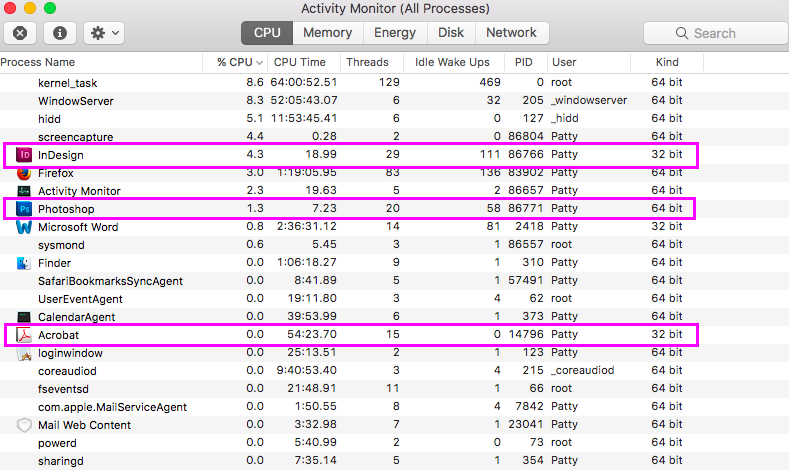Select the powerd process row

(x=394, y=443)
